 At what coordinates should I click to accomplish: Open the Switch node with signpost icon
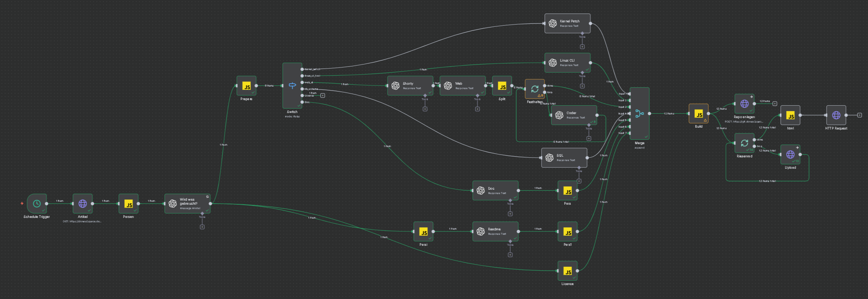pyautogui.click(x=292, y=85)
